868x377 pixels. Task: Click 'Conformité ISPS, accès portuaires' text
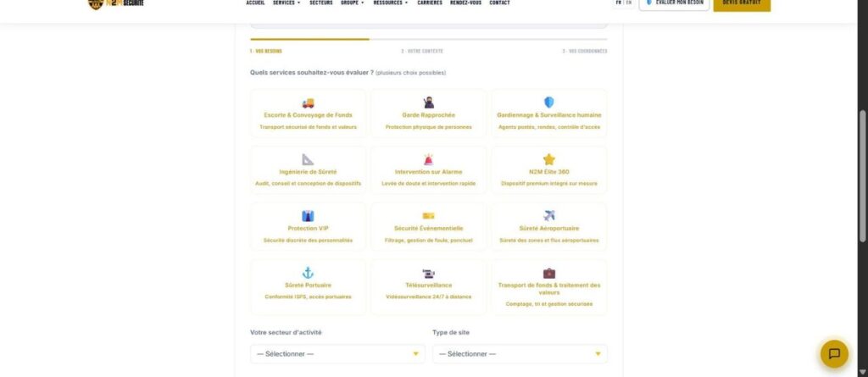click(308, 297)
